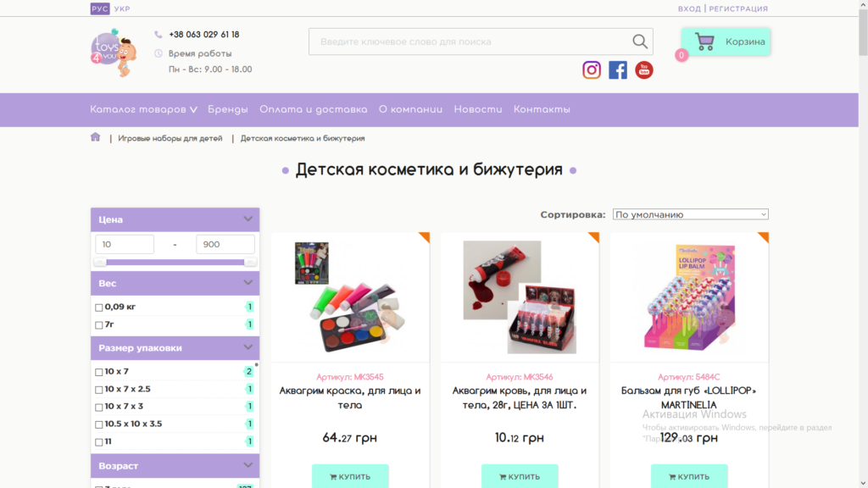This screenshot has height=488, width=868.
Task: Check the 0,09 кг weight filter
Action: point(99,308)
